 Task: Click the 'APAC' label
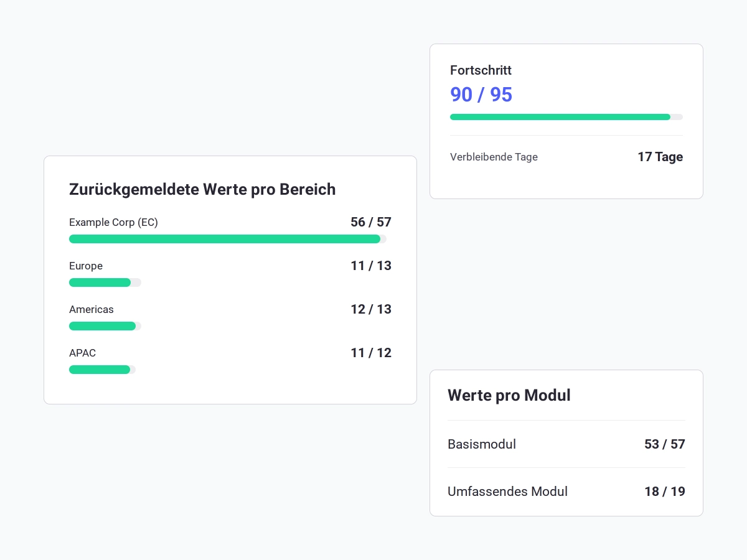83,353
